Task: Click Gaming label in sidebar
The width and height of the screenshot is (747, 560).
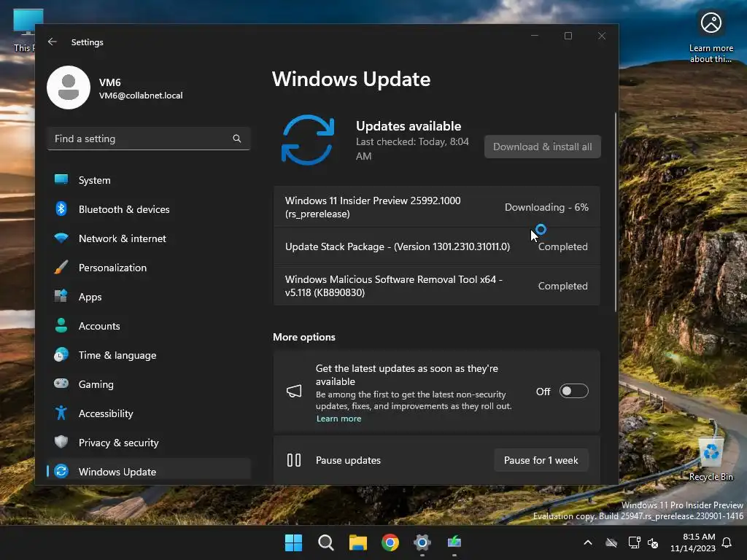Action: pyautogui.click(x=96, y=384)
